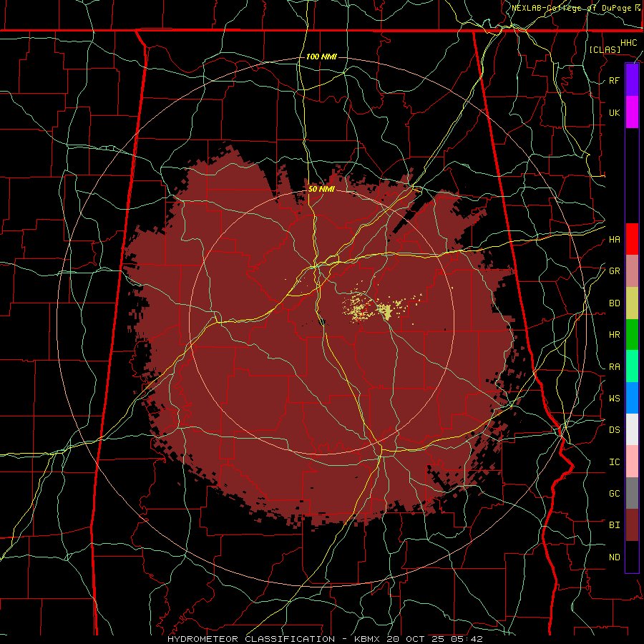644x644 pixels.
Task: Click the KBMX station identifier
Action: click(x=367, y=639)
